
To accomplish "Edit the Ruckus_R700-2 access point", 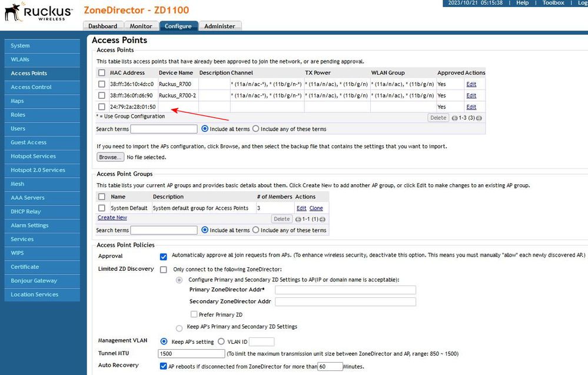I will (471, 95).
